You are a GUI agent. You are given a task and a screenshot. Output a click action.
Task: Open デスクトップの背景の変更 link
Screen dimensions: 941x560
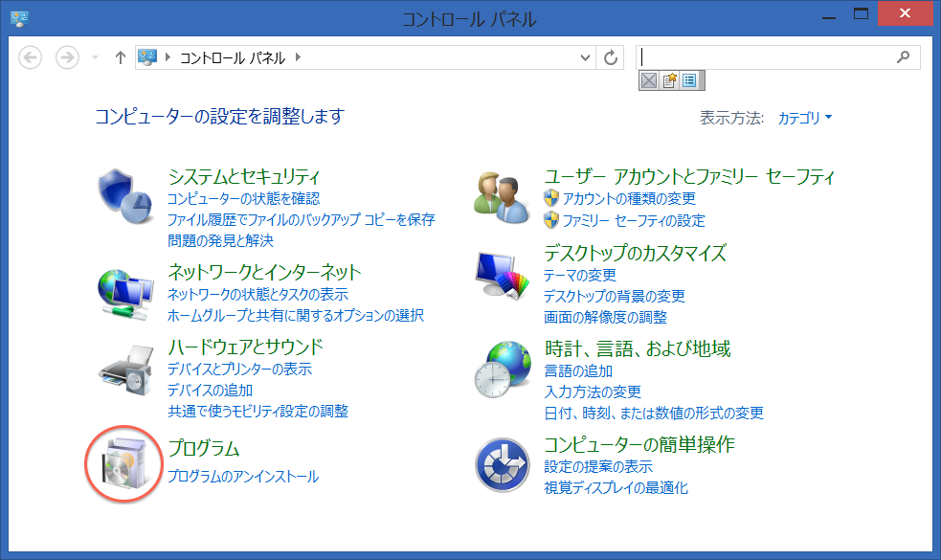[615, 297]
